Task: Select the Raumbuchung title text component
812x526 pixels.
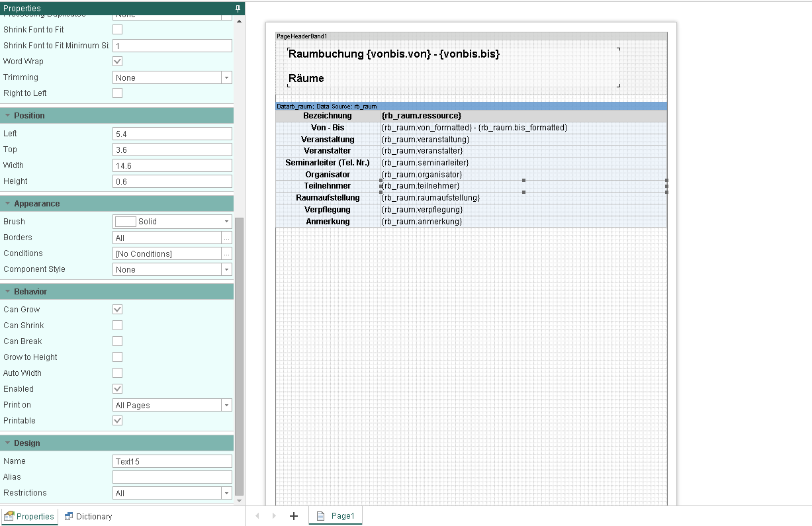Action: click(x=454, y=66)
